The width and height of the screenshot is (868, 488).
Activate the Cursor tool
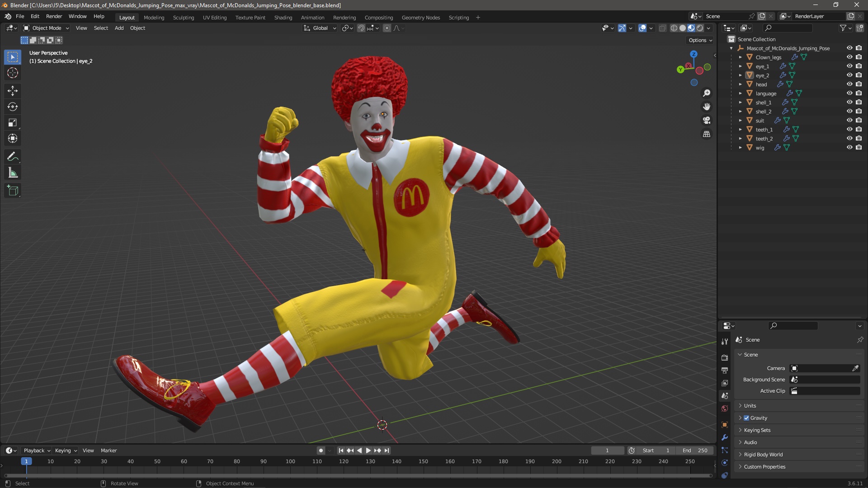(x=13, y=73)
